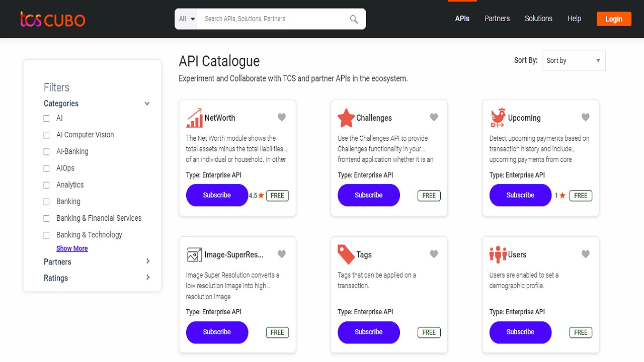Click the API Catalogue heading

(x=219, y=61)
